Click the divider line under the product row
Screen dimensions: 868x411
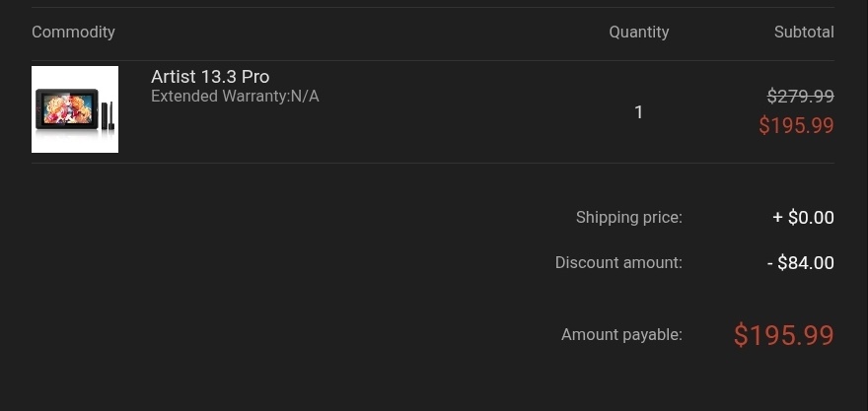click(x=433, y=163)
